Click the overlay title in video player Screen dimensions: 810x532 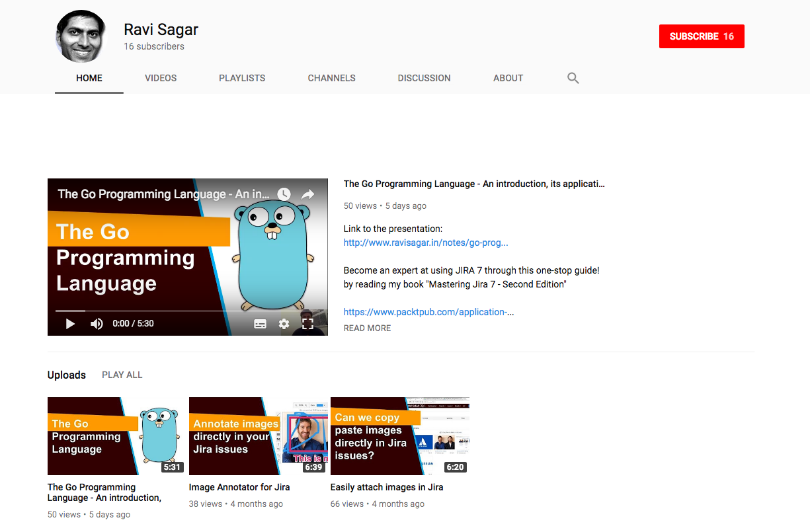click(x=164, y=194)
